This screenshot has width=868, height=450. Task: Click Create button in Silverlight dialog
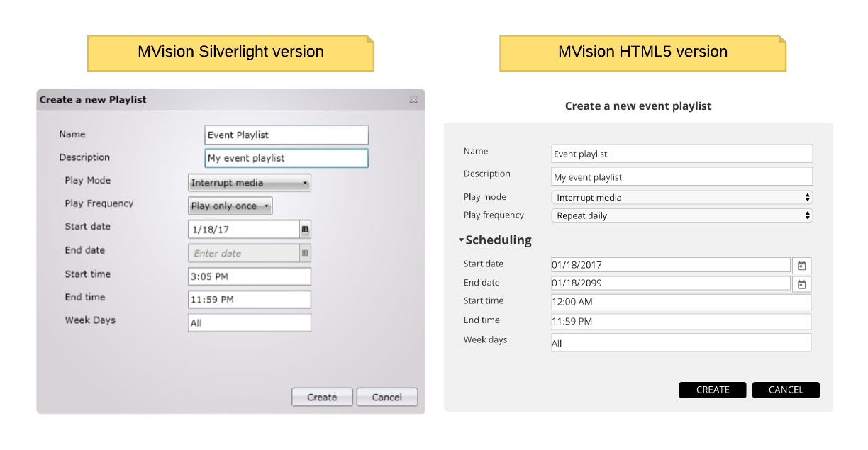pyautogui.click(x=322, y=398)
